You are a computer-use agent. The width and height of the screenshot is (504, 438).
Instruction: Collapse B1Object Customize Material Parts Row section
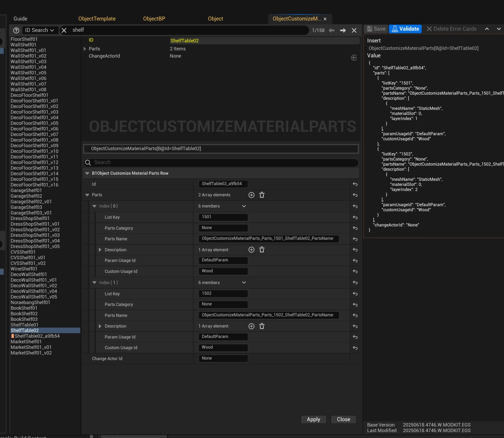87,173
